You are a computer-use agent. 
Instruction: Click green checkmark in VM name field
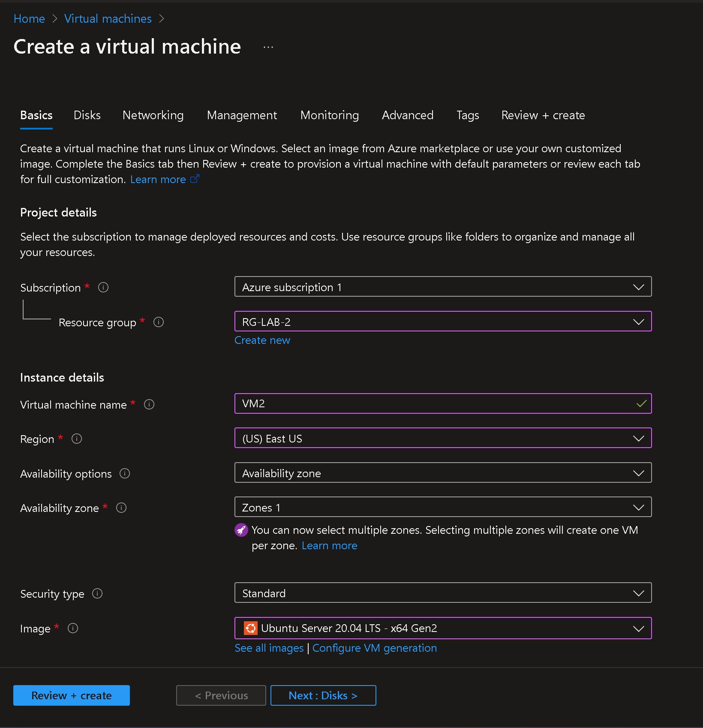(x=641, y=403)
